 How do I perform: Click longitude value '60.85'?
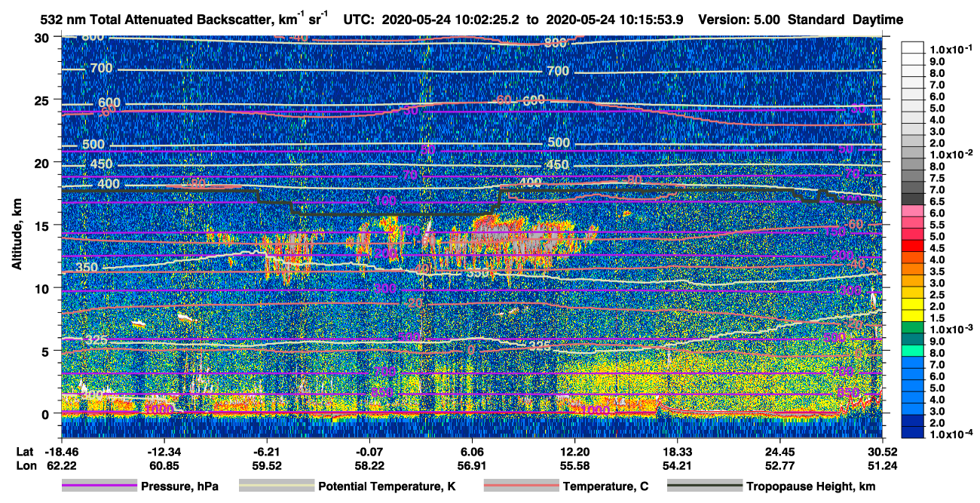coord(164,466)
